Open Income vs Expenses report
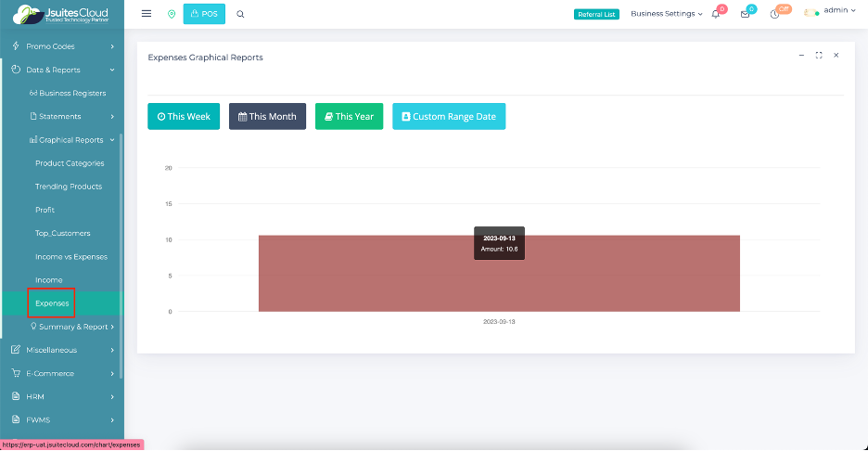The image size is (868, 451). pyautogui.click(x=71, y=256)
